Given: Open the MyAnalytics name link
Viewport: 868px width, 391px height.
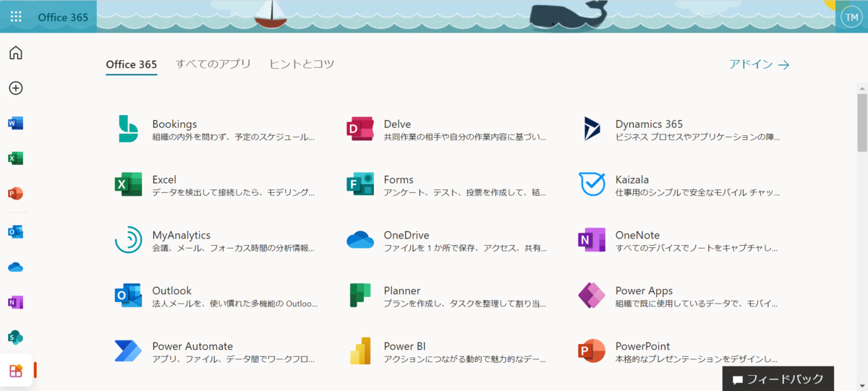Looking at the screenshot, I should (181, 236).
